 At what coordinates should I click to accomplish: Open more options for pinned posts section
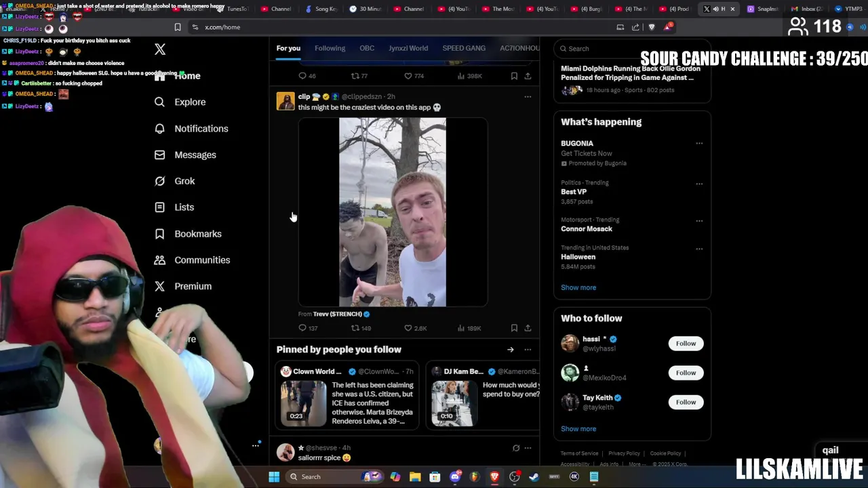pos(528,350)
